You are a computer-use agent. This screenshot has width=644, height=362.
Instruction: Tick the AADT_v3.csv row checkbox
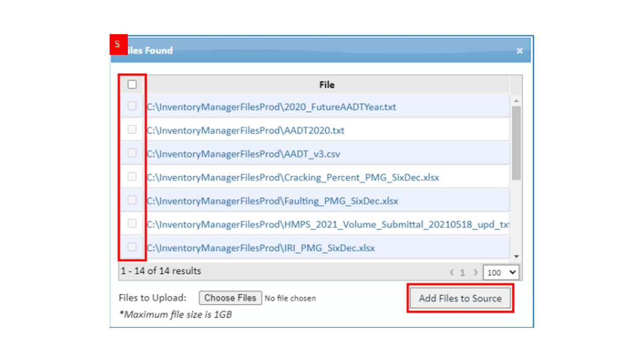click(x=132, y=153)
